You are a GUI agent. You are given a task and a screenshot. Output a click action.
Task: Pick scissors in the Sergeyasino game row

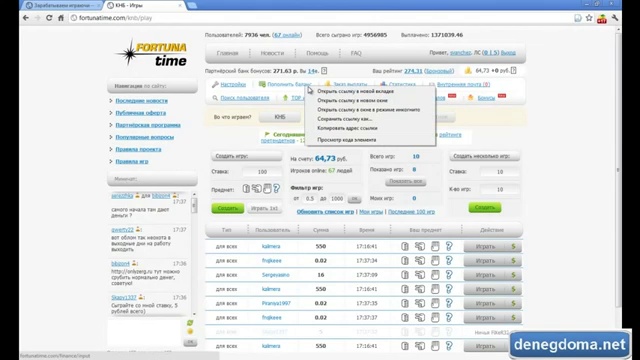point(420,275)
